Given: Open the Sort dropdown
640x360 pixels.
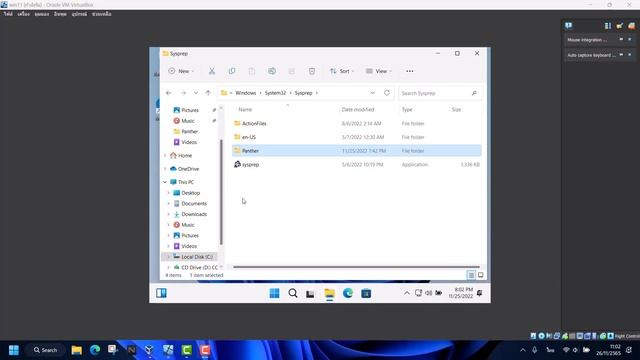Looking at the screenshot, I should [342, 71].
